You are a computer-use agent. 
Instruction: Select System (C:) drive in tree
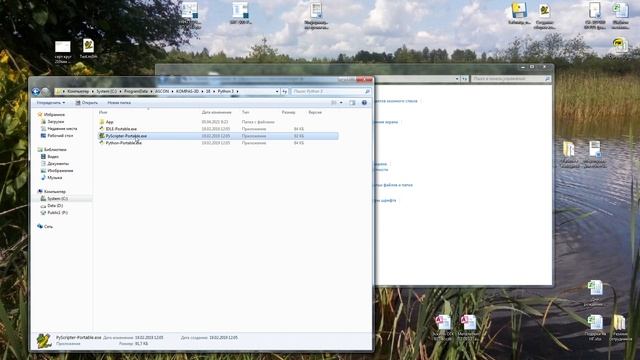coord(58,199)
